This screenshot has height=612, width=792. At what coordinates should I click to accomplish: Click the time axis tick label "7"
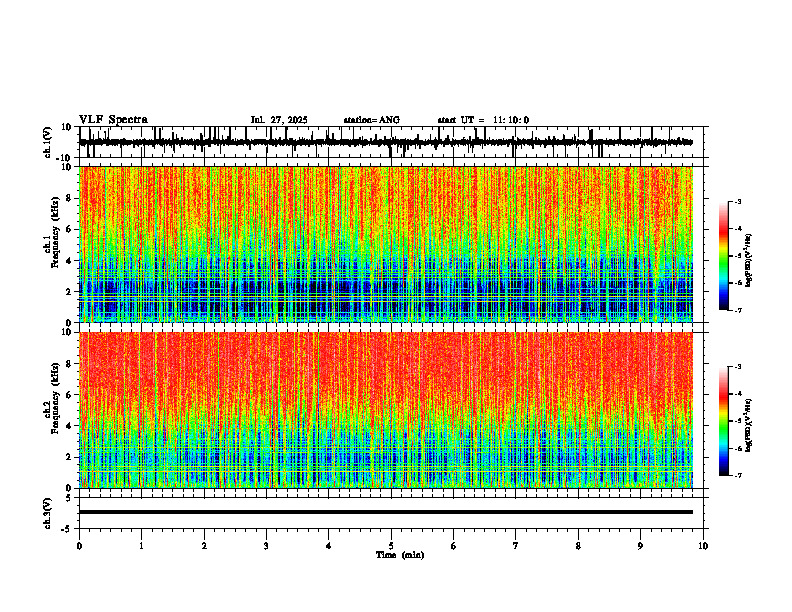click(516, 546)
